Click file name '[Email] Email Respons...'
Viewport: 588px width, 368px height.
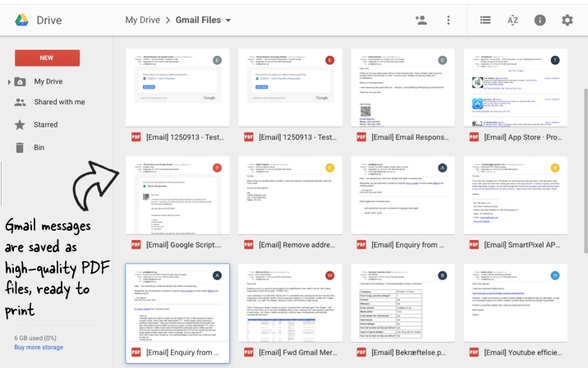tap(410, 137)
